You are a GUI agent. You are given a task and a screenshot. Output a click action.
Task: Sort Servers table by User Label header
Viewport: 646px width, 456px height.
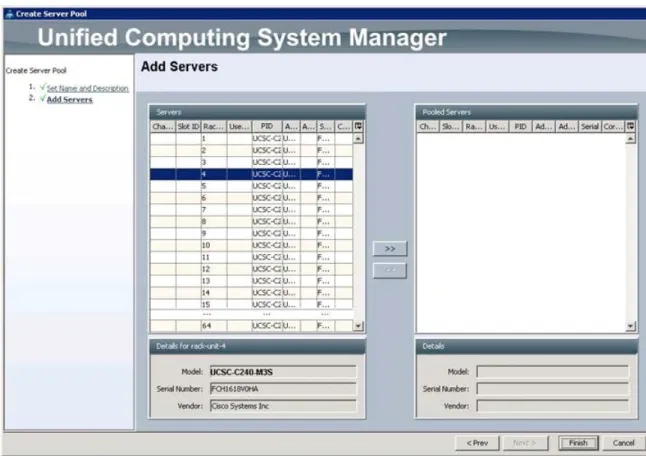(239, 126)
